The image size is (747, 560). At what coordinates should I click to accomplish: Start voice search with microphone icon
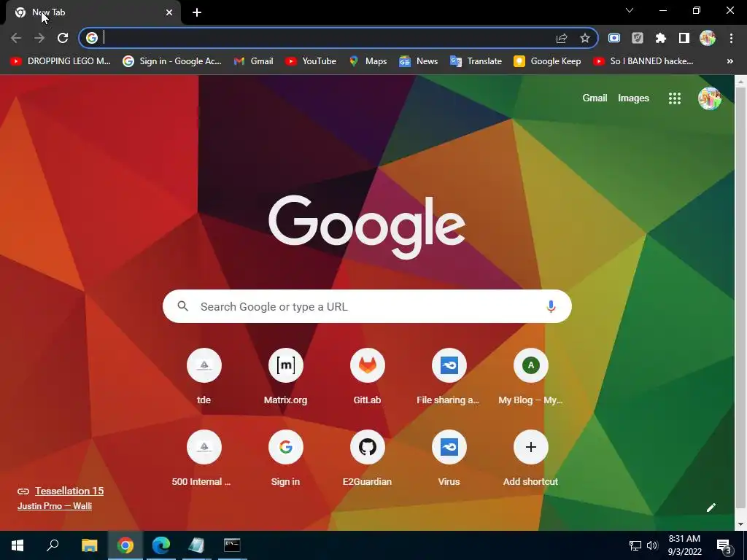(551, 306)
